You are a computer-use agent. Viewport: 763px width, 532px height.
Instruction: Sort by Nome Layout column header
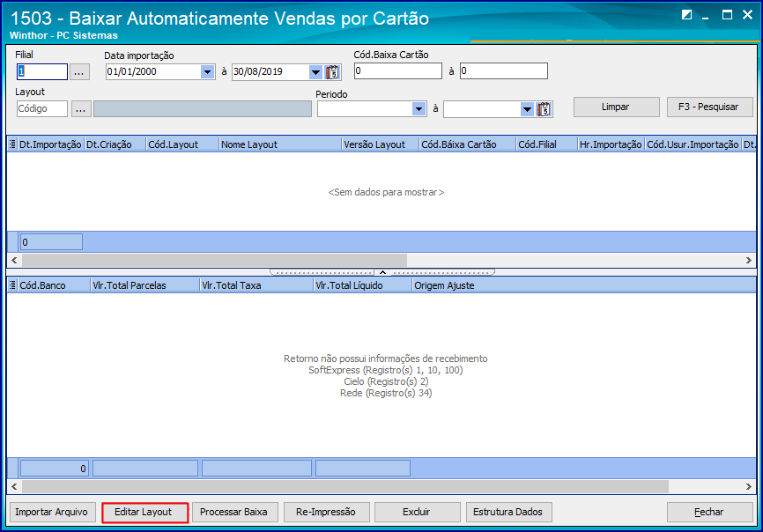coord(280,144)
